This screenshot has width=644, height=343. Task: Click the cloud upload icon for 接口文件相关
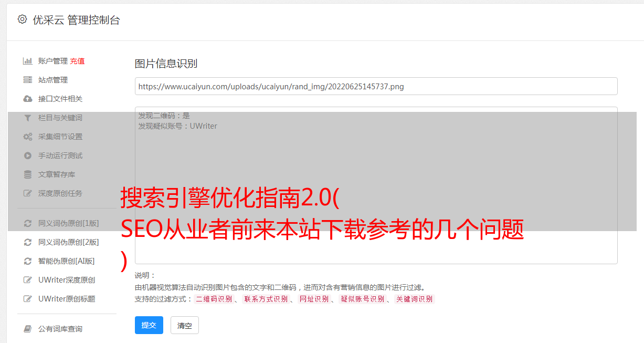(x=28, y=99)
